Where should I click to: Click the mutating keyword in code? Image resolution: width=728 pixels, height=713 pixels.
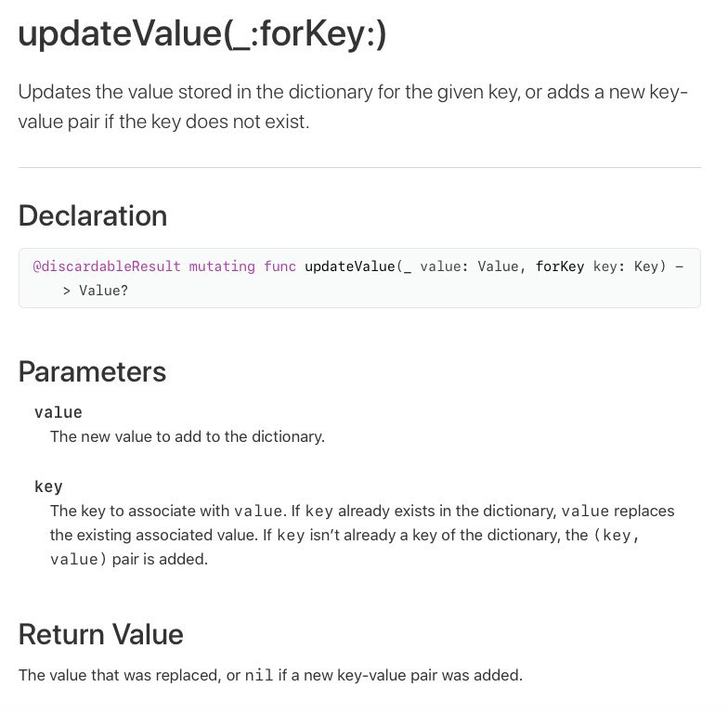[222, 266]
